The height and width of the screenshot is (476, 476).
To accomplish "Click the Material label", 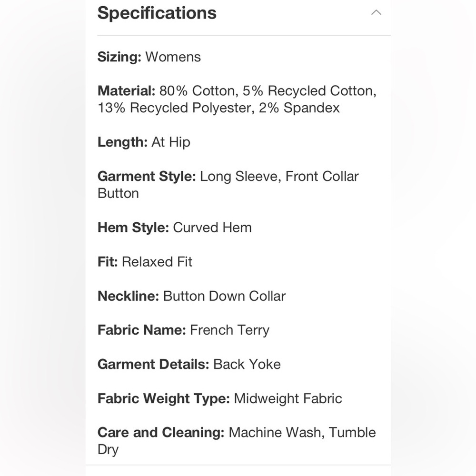I will (126, 91).
